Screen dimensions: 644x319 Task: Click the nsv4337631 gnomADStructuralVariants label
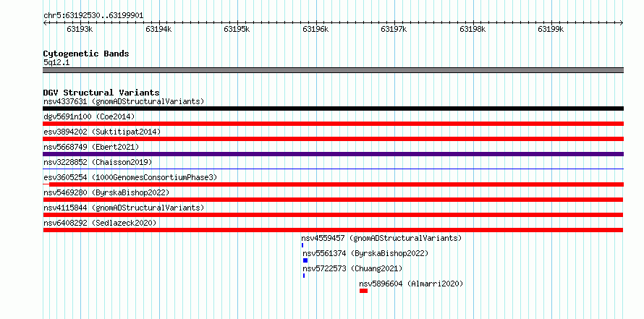(x=124, y=101)
